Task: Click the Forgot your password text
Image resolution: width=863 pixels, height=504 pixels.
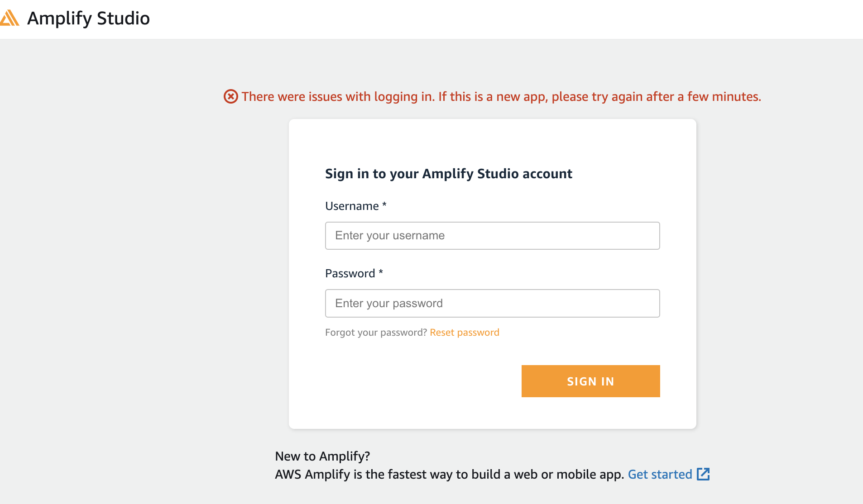Action: 376,332
